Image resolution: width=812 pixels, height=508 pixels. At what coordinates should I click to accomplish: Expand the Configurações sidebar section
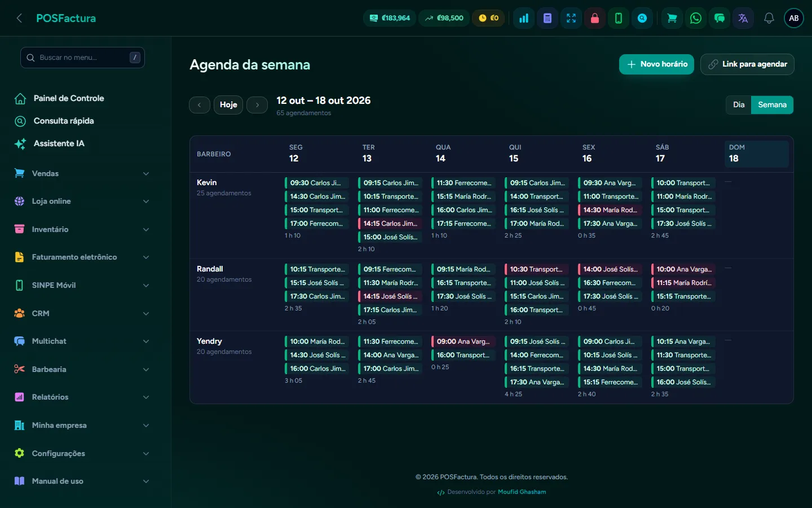[x=82, y=453]
